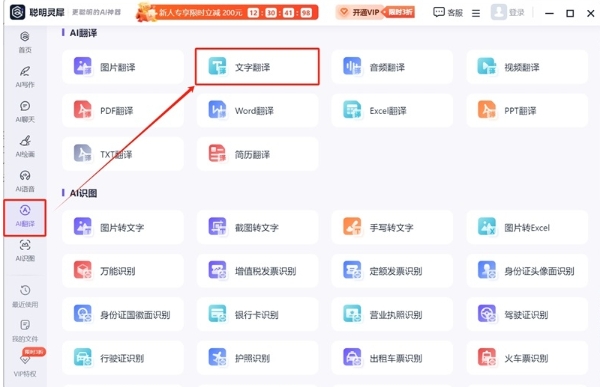Open 我的文件 in the sidebar
The image size is (600, 387).
pos(25,331)
